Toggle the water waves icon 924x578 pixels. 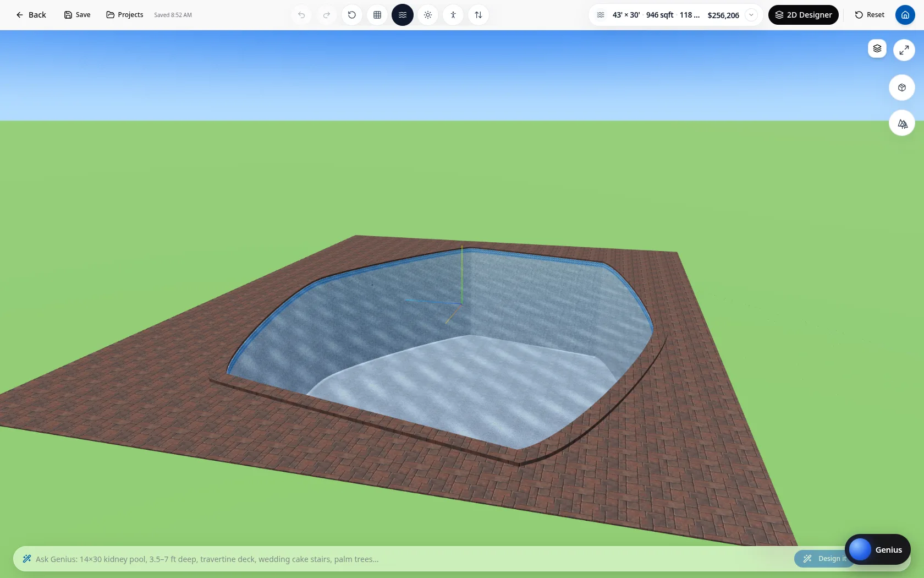pyautogui.click(x=403, y=15)
